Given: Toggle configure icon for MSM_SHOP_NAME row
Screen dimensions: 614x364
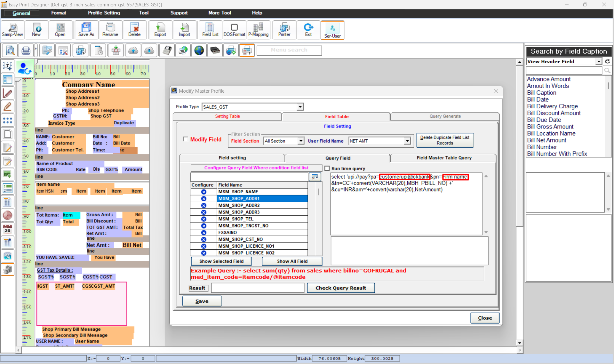Looking at the screenshot, I should [203, 192].
